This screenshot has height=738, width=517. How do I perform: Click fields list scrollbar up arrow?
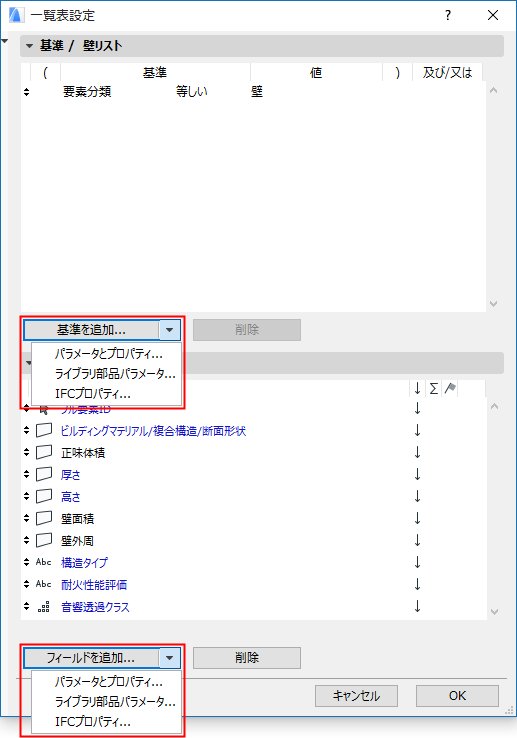click(494, 406)
